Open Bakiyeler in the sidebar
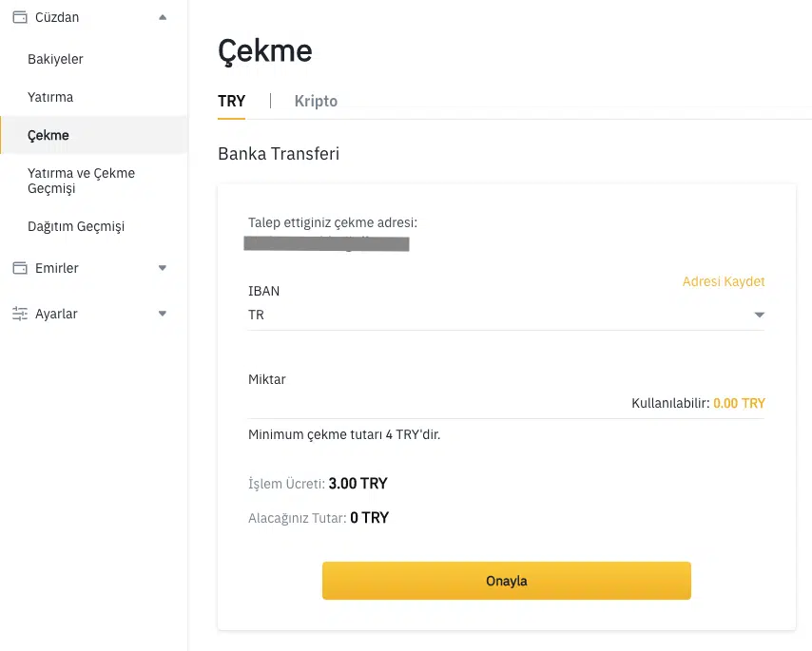The image size is (812, 651). point(56,59)
